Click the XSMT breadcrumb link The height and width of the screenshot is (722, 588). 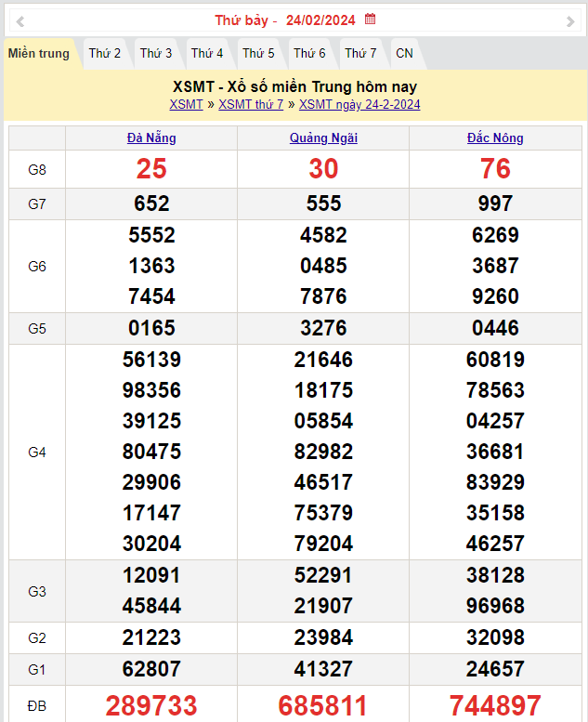[x=186, y=104]
